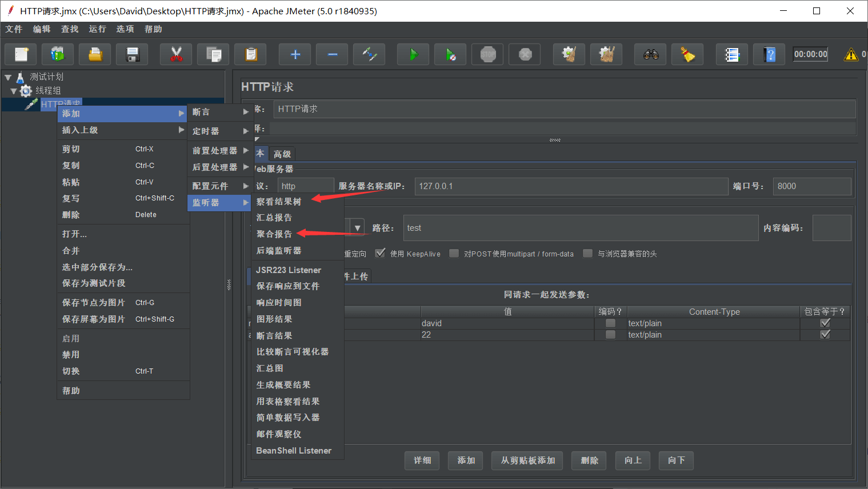Save the test plan with floppy icon
The image size is (868, 489).
133,54
